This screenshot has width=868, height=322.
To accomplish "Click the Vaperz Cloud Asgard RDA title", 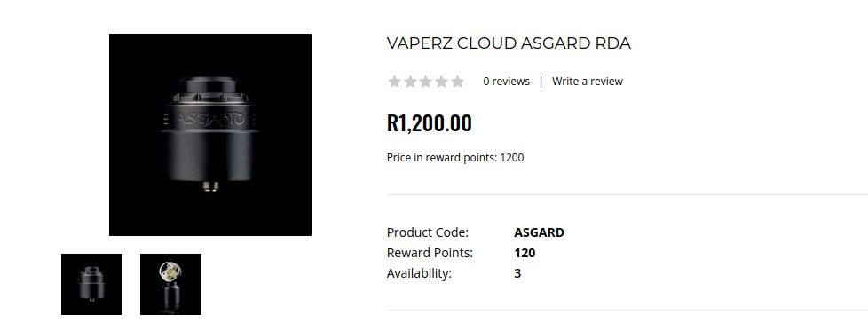I will [x=509, y=43].
